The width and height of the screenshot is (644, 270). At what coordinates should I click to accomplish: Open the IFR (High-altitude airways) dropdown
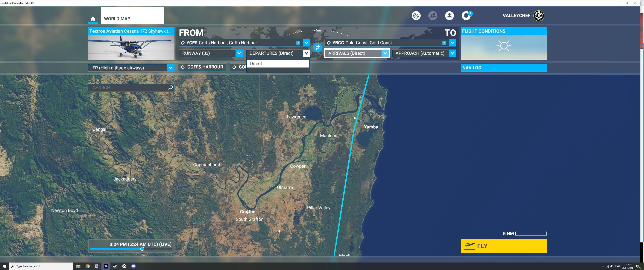click(x=171, y=68)
